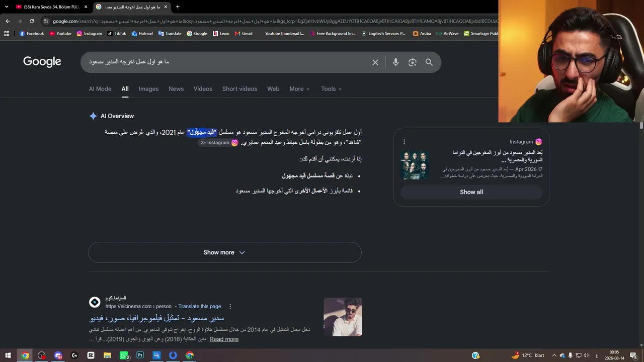Viewport: 644px width, 362px height.
Task: Open WhatsApp from the taskbar
Action: point(124,355)
